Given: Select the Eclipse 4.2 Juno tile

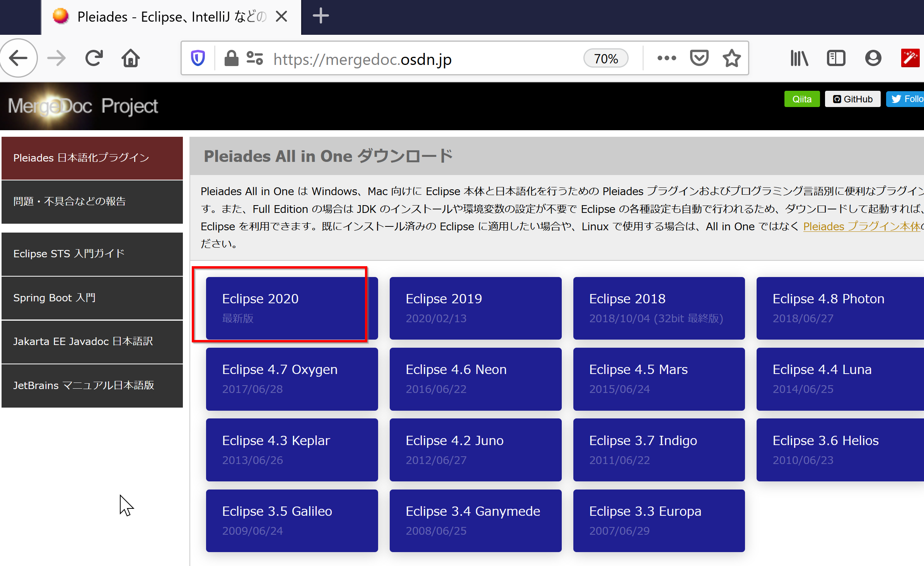Looking at the screenshot, I should (x=476, y=450).
